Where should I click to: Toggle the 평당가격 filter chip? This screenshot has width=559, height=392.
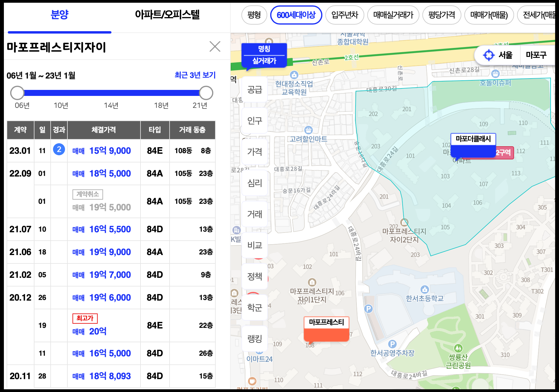(442, 15)
